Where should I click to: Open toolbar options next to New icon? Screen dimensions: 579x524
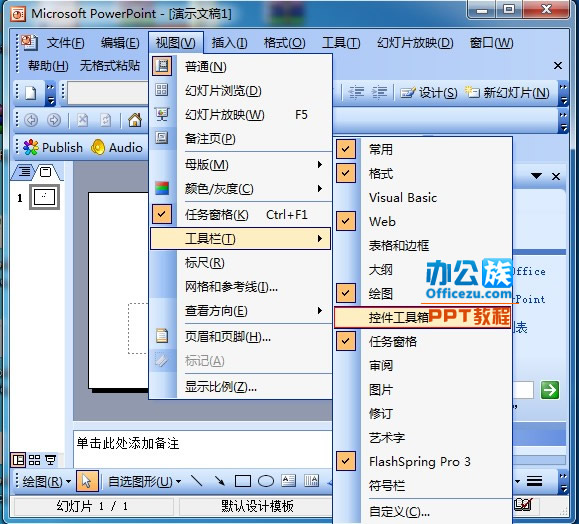pyautogui.click(x=51, y=93)
